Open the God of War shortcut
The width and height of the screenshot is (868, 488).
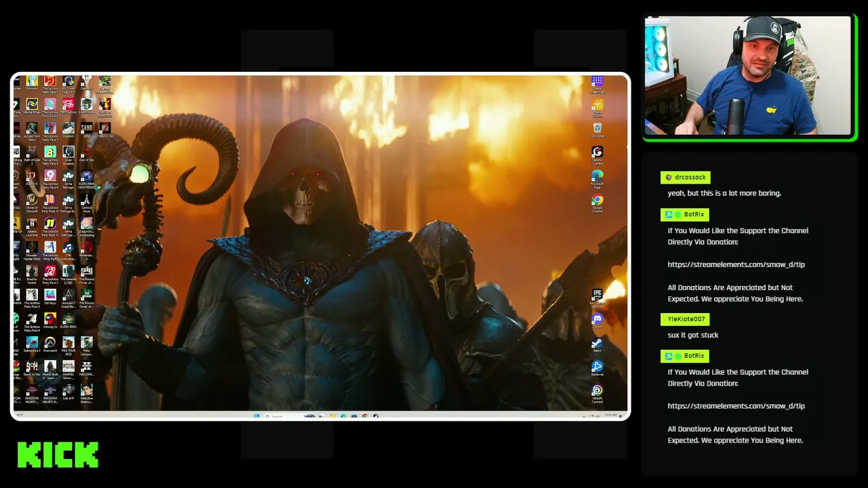click(87, 154)
